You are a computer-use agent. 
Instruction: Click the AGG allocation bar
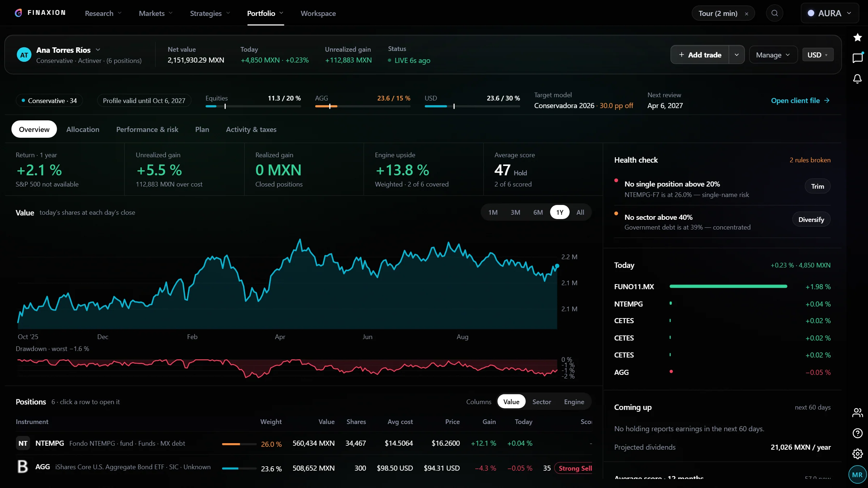362,106
